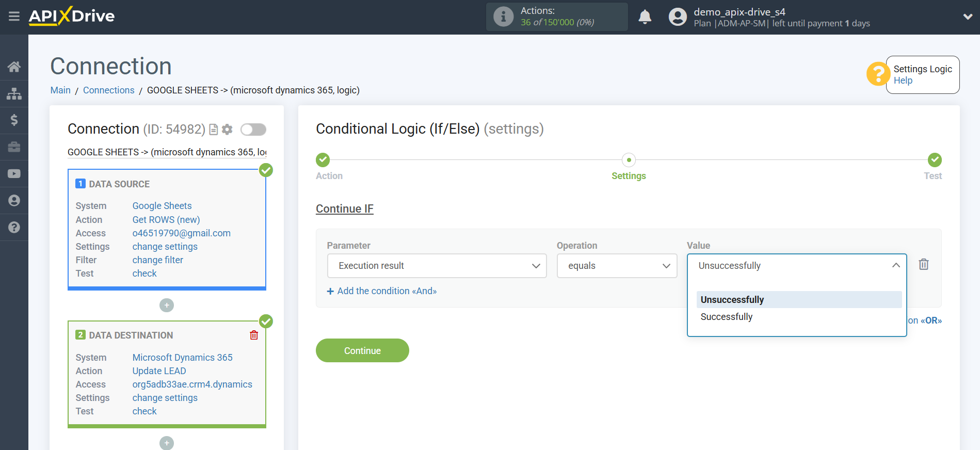Screen dimensions: 980x450
Task: Open the Parameter dropdown Execution result
Action: (437, 266)
